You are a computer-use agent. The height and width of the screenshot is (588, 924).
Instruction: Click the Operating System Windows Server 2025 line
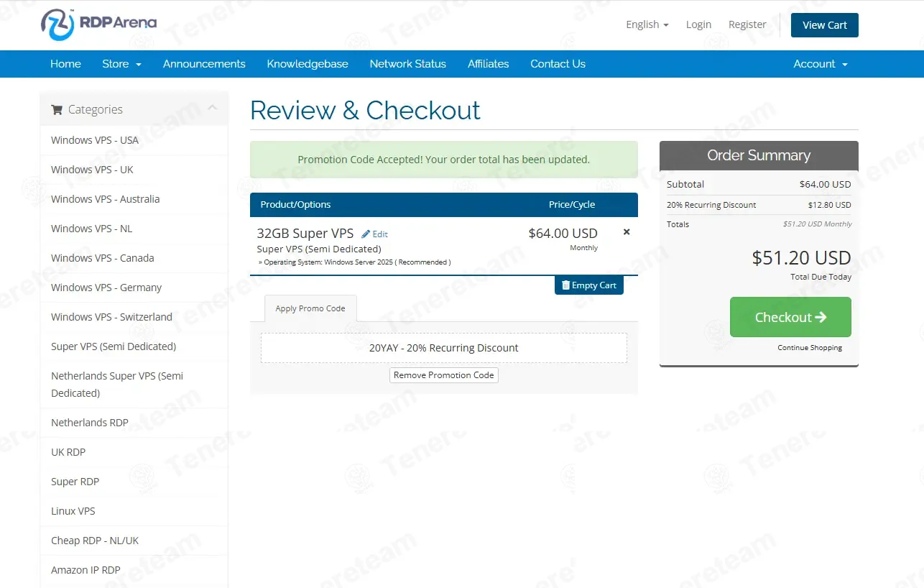pyautogui.click(x=355, y=262)
